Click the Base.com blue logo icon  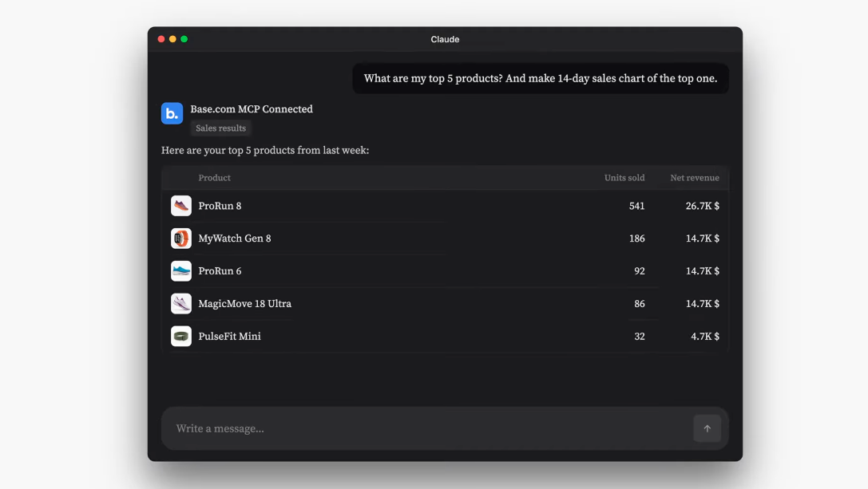(172, 113)
